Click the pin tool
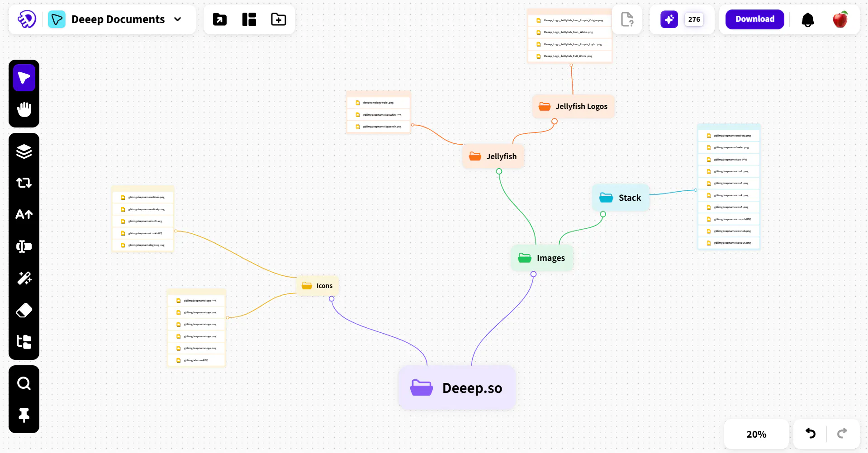The height and width of the screenshot is (453, 868). coord(24,415)
